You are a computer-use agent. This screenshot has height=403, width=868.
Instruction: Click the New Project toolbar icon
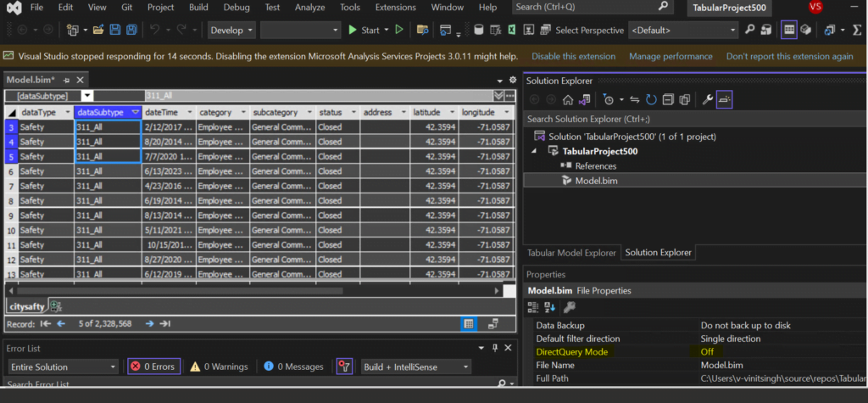(73, 30)
